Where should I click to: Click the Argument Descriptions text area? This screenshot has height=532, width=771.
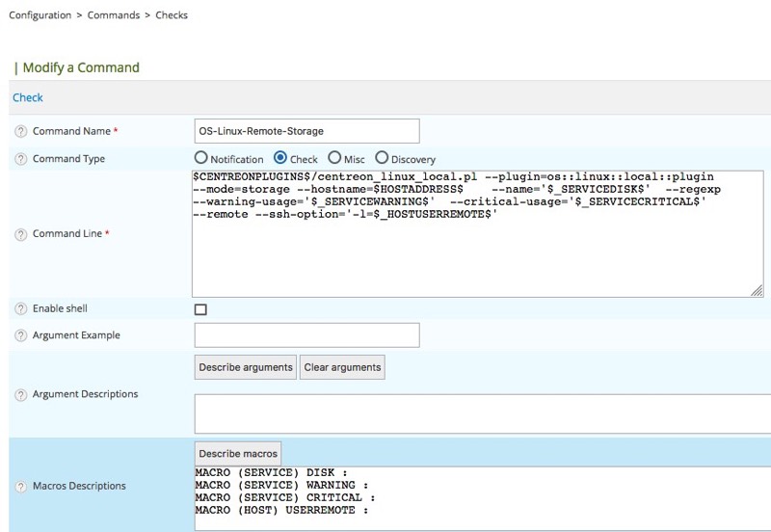[482, 413]
